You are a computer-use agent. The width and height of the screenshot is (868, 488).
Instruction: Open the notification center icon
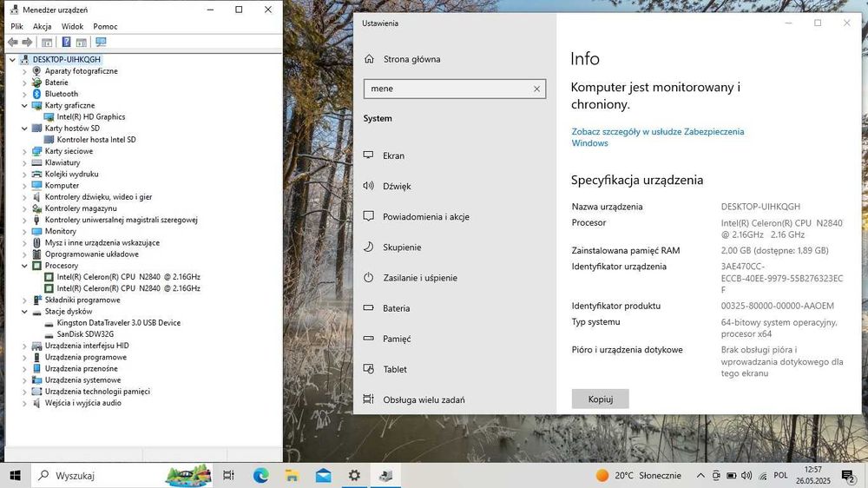click(847, 475)
